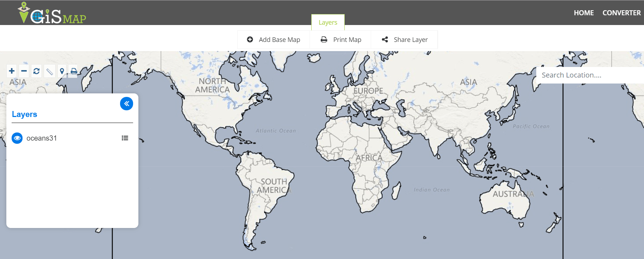Click the EUROPE label on the map
Image resolution: width=644 pixels, height=259 pixels.
368,91
